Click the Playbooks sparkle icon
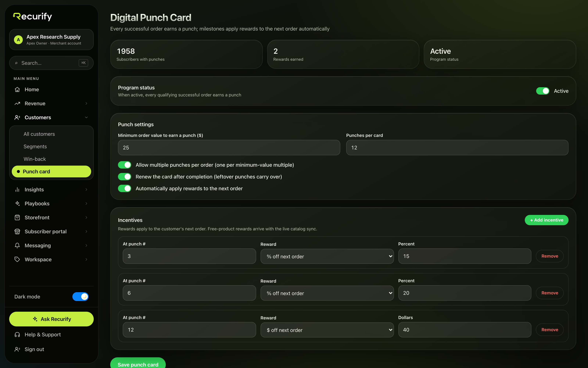Image resolution: width=588 pixels, height=368 pixels. [x=17, y=204]
